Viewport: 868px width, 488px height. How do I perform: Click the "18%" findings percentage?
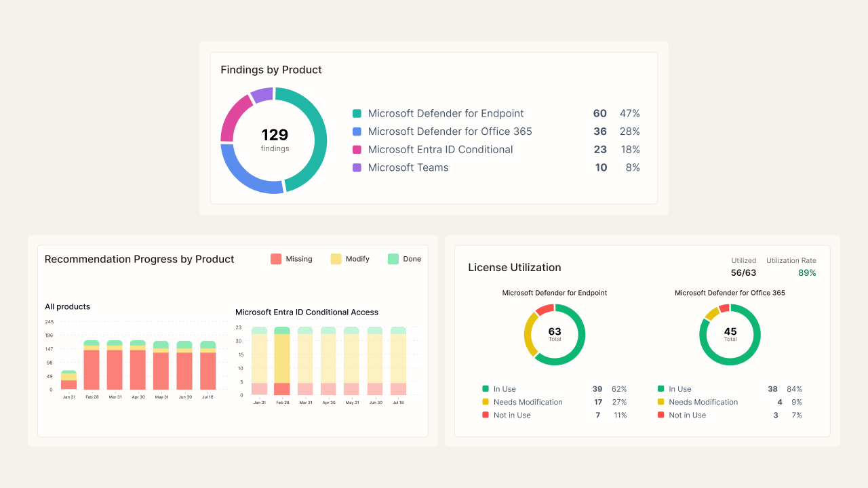coord(630,150)
